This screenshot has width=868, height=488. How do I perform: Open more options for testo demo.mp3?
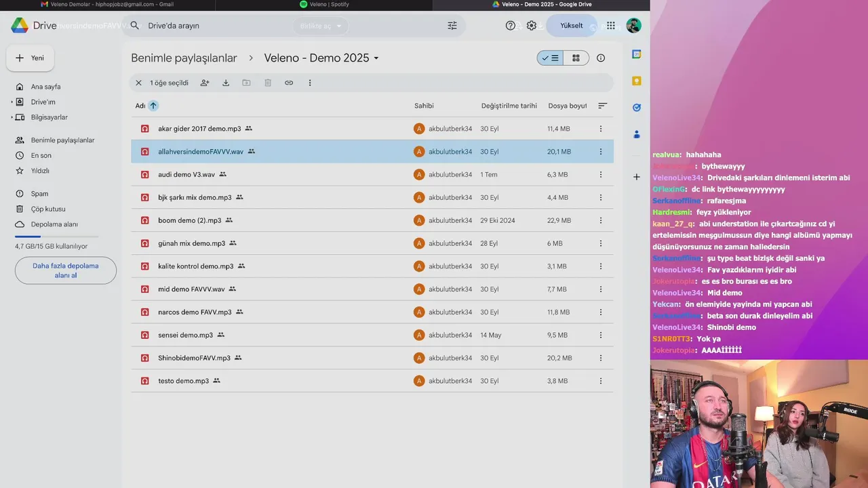601,381
